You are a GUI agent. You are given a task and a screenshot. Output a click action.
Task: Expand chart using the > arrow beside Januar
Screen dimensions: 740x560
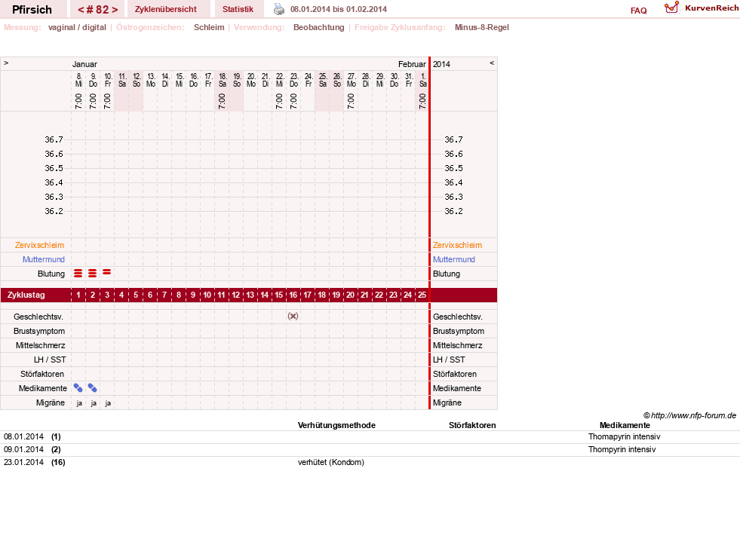pos(6,63)
